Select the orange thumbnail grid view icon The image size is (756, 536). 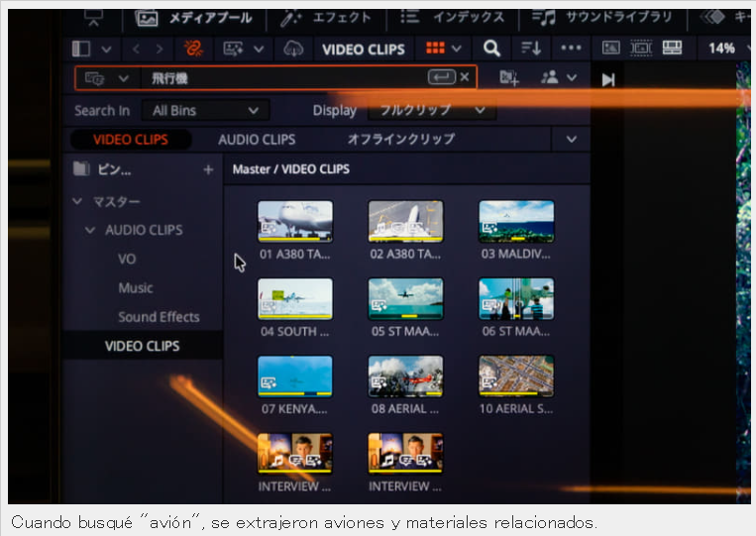pos(435,48)
